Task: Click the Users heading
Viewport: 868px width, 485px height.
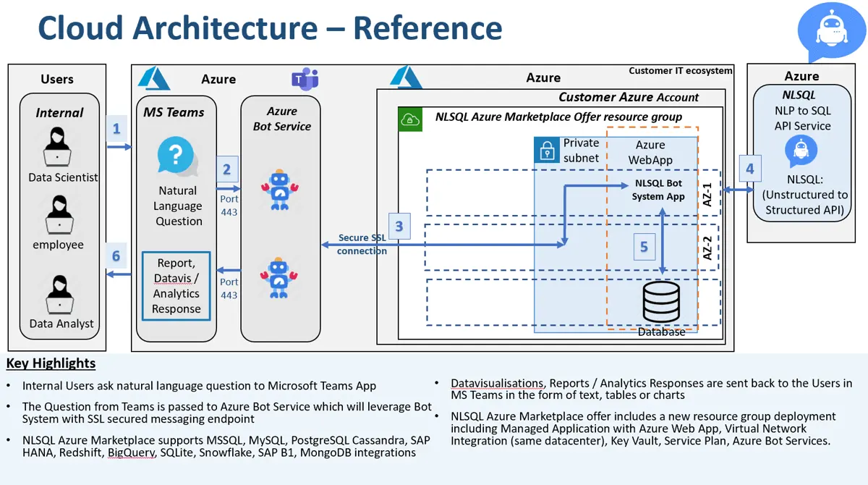Action: (x=57, y=79)
